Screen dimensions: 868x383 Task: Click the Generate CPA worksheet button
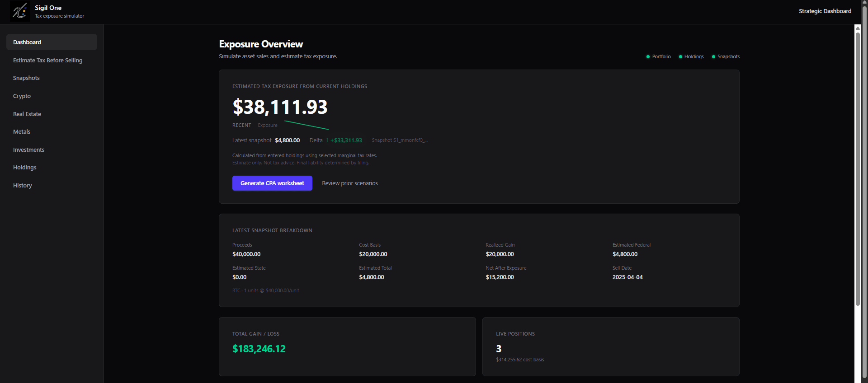pyautogui.click(x=272, y=183)
